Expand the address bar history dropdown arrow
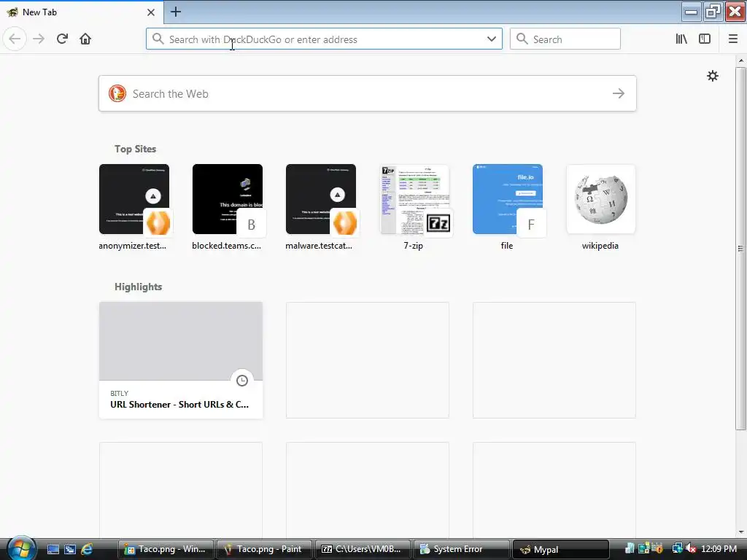Viewport: 747px width, 560px height. (492, 39)
